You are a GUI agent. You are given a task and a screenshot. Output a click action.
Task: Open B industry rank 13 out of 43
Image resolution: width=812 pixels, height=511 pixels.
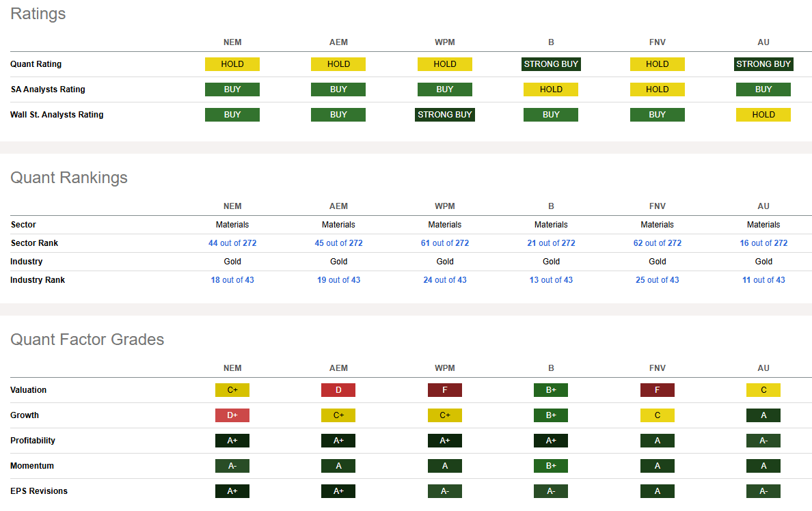click(x=551, y=280)
